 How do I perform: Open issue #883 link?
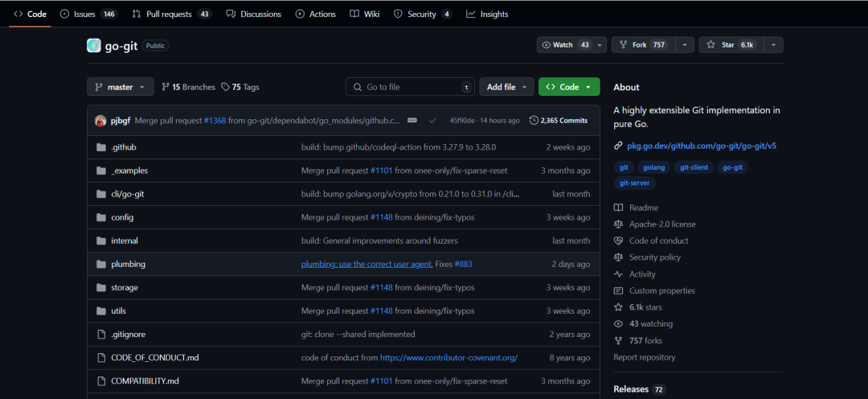pyautogui.click(x=464, y=265)
